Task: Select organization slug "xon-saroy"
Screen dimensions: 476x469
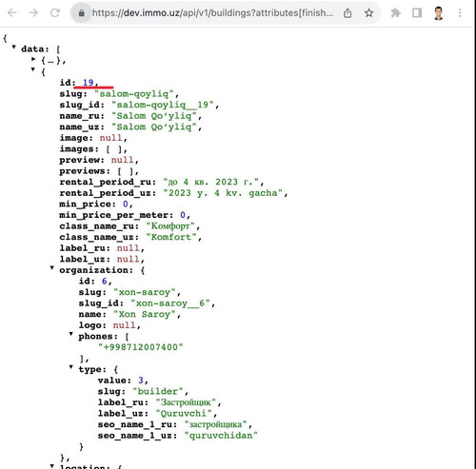Action: pyautogui.click(x=145, y=292)
